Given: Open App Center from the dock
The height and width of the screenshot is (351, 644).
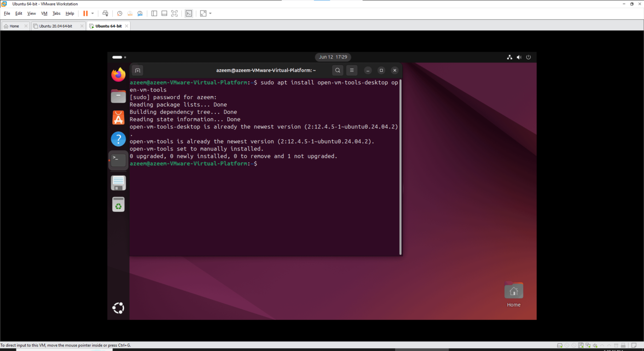Looking at the screenshot, I should tap(118, 118).
